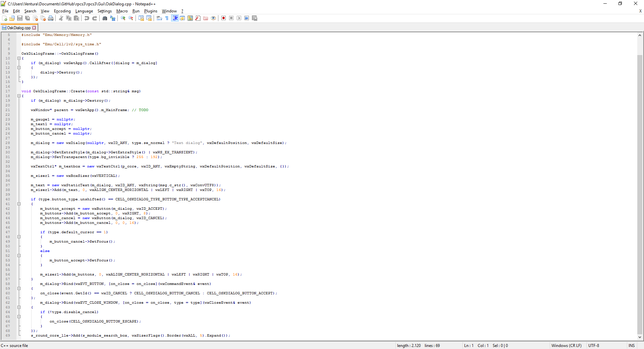Click the Undo arrow icon
Viewport: 644px width, 349px height.
point(87,18)
